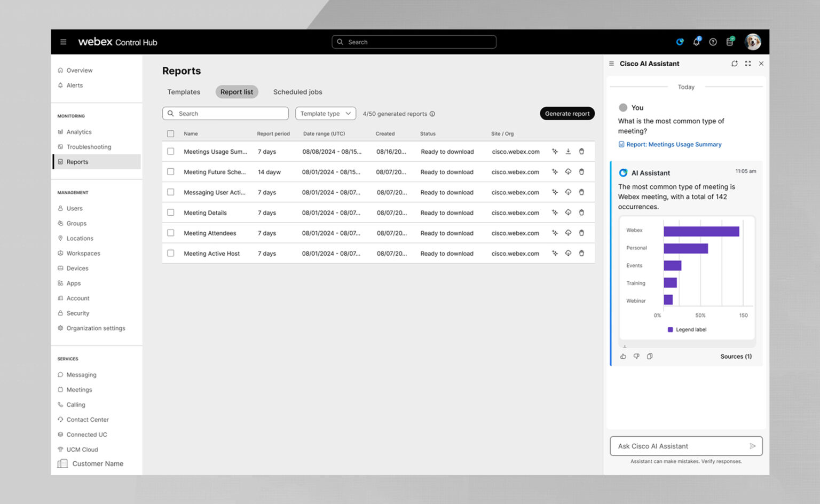Open the Template type dropdown
820x504 pixels.
click(325, 113)
